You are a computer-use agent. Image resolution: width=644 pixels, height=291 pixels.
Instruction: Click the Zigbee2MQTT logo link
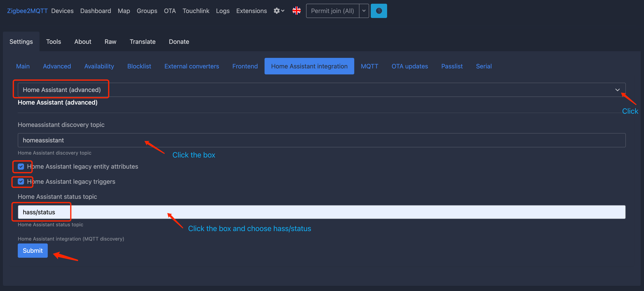point(27,11)
